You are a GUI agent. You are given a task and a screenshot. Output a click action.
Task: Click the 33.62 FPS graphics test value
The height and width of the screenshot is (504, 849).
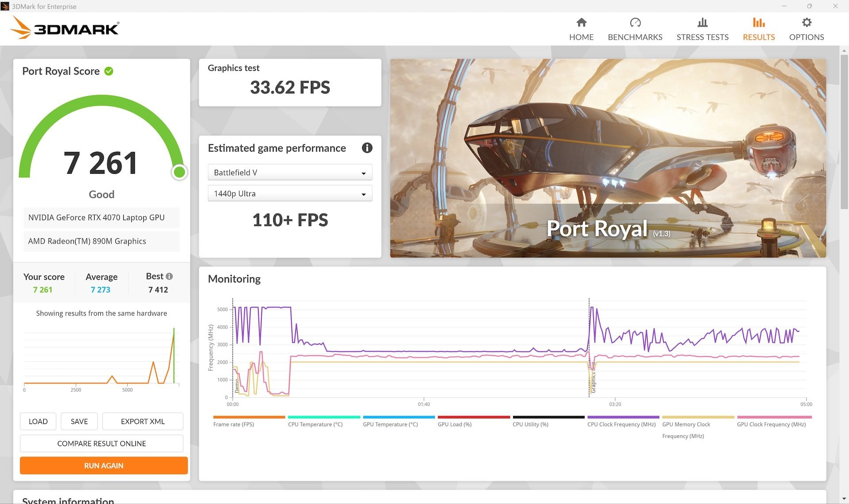290,87
